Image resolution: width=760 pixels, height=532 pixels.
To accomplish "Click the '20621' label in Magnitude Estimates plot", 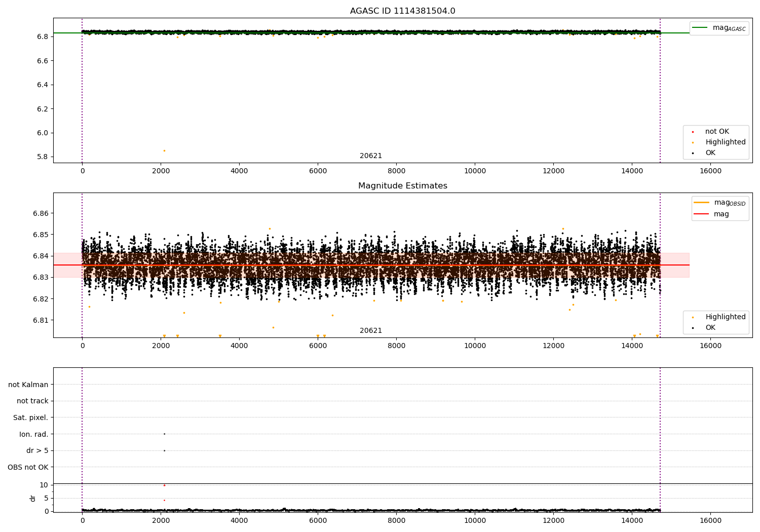I will (371, 330).
